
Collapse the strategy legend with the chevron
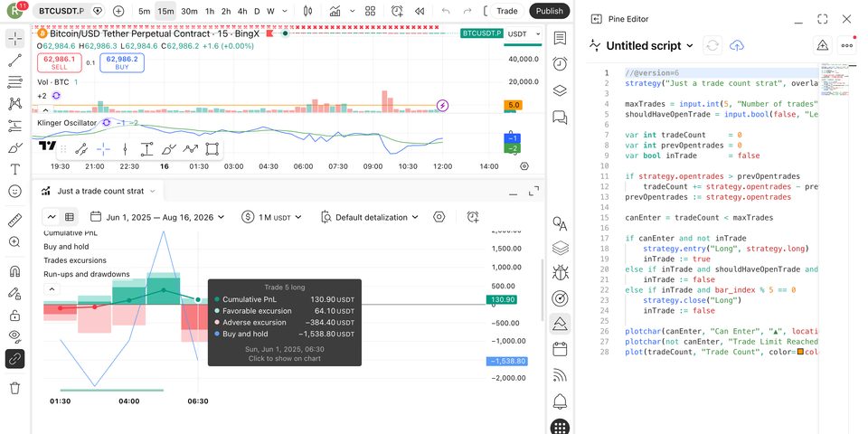52,289
